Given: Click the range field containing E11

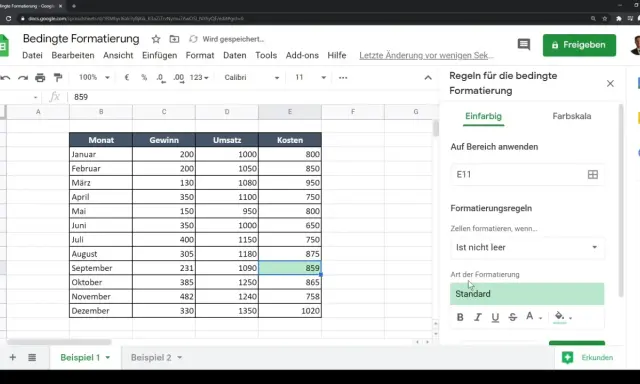Looking at the screenshot, I should tap(527, 175).
